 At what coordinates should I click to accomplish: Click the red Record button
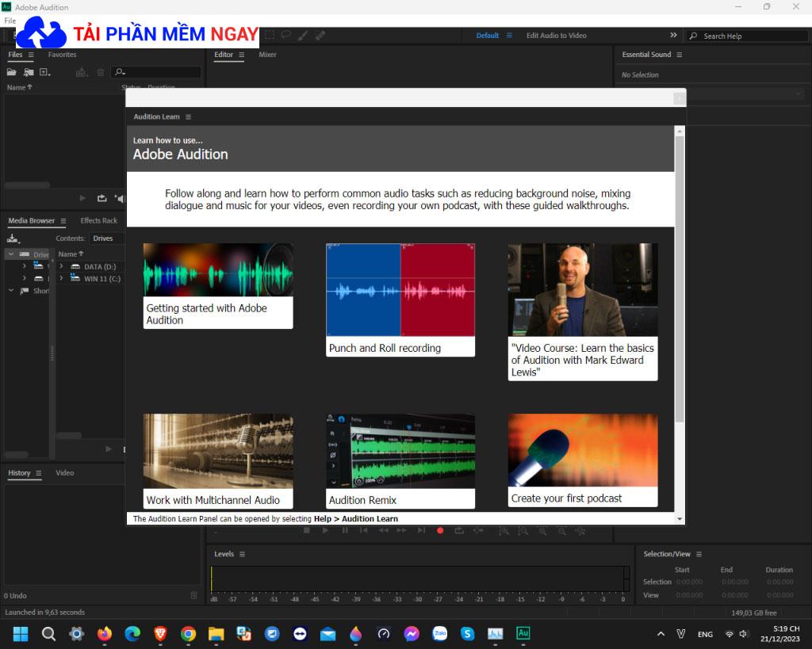(440, 530)
